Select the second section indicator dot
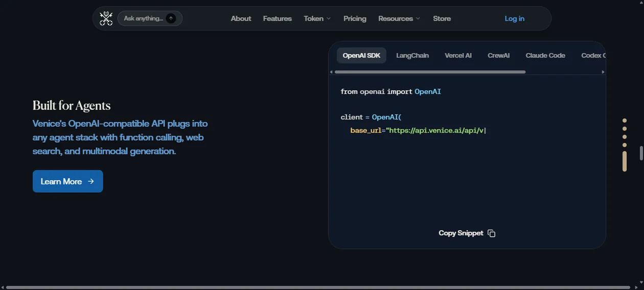The width and height of the screenshot is (644, 290). point(625,129)
